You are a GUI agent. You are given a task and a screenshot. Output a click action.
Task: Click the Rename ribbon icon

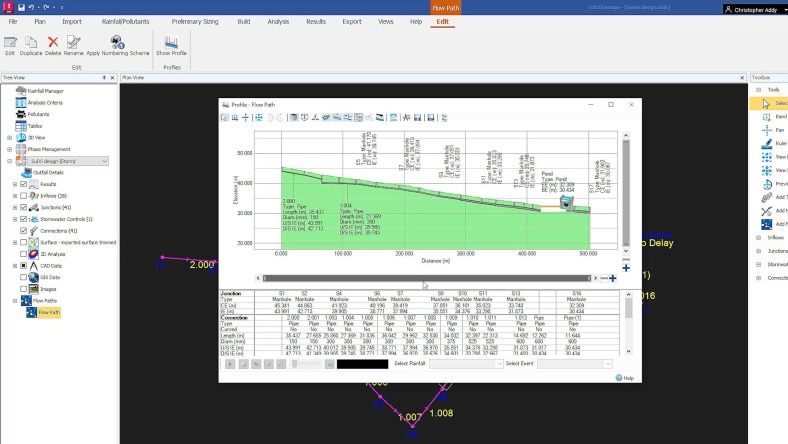(x=73, y=45)
